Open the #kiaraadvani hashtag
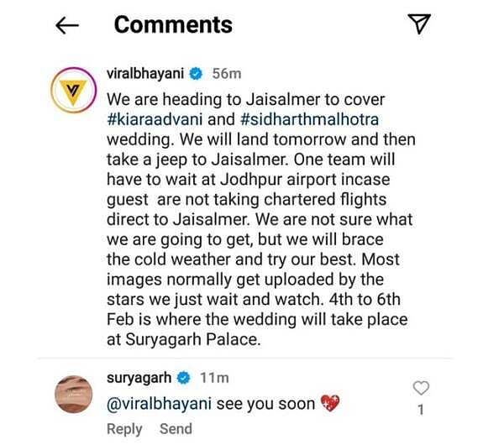The width and height of the screenshot is (504, 445). tap(155, 119)
